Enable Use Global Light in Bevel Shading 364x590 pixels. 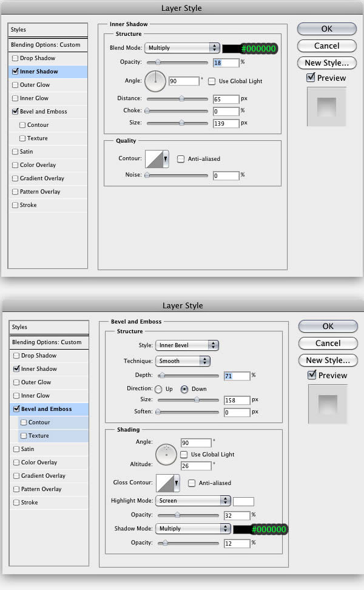184,455
